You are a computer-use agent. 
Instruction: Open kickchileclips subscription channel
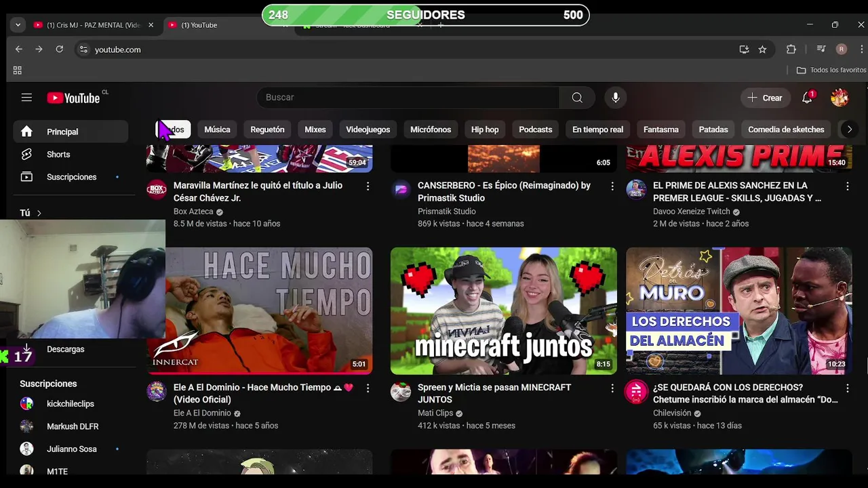(x=71, y=404)
